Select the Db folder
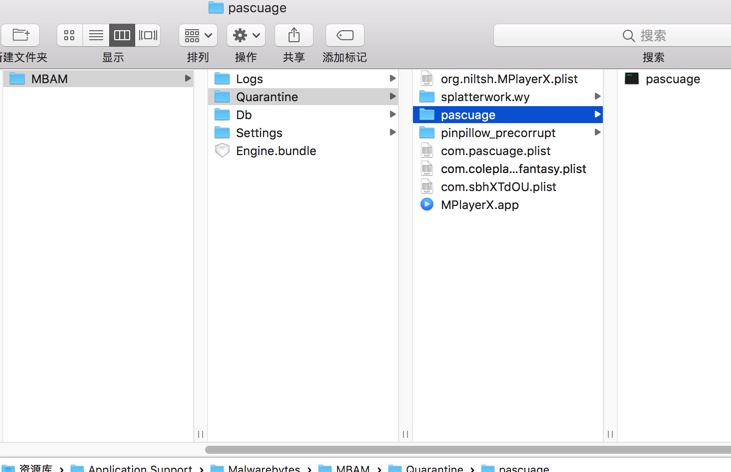This screenshot has width=731, height=472. click(x=303, y=115)
